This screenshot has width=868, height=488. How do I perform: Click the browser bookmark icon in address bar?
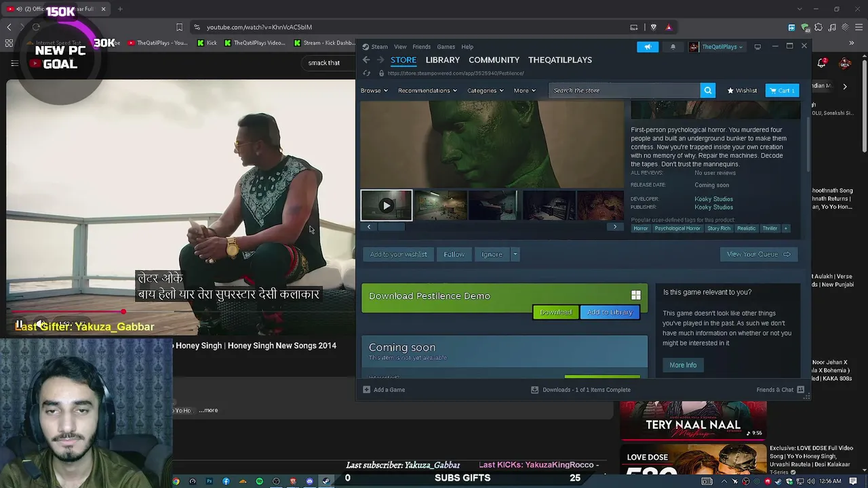(179, 27)
